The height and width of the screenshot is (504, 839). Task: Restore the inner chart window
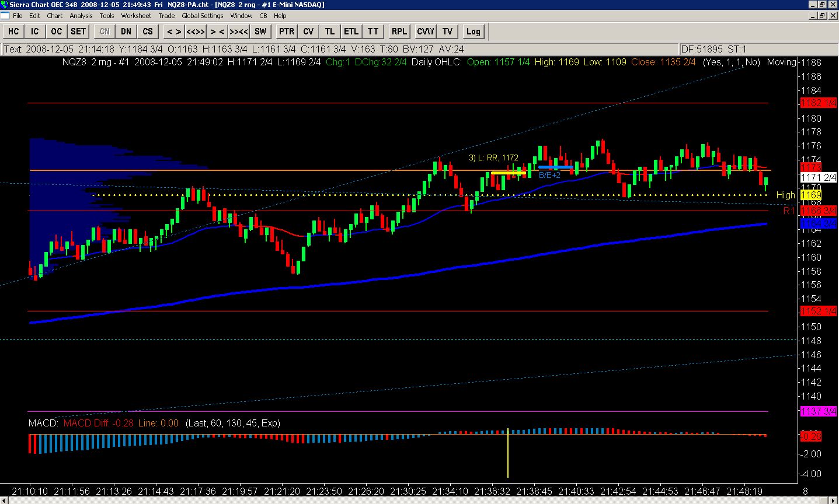click(x=823, y=16)
